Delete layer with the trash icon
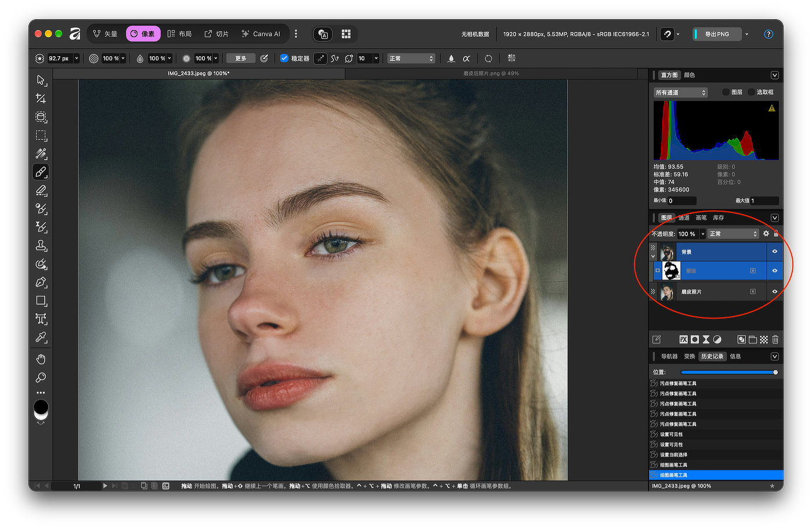 (x=775, y=339)
